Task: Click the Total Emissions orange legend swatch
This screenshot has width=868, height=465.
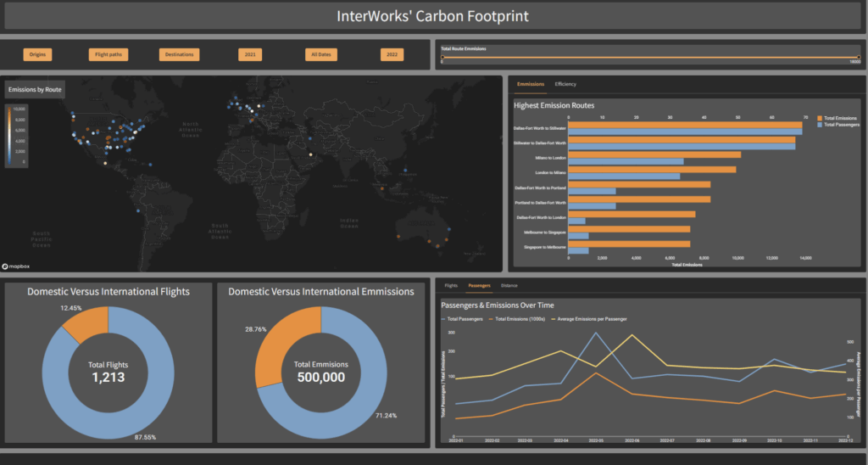Action: click(820, 118)
